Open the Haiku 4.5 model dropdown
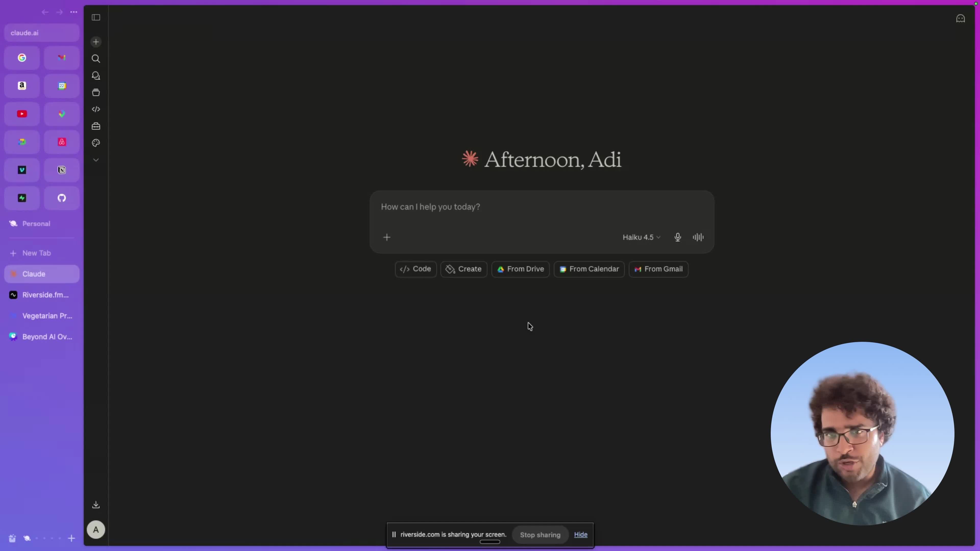 641,237
